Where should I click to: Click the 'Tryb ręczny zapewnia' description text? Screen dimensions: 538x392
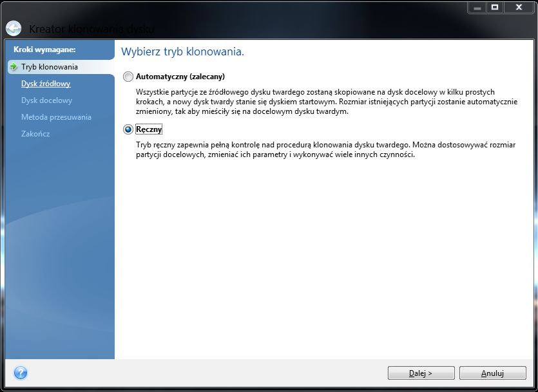pyautogui.click(x=325, y=150)
